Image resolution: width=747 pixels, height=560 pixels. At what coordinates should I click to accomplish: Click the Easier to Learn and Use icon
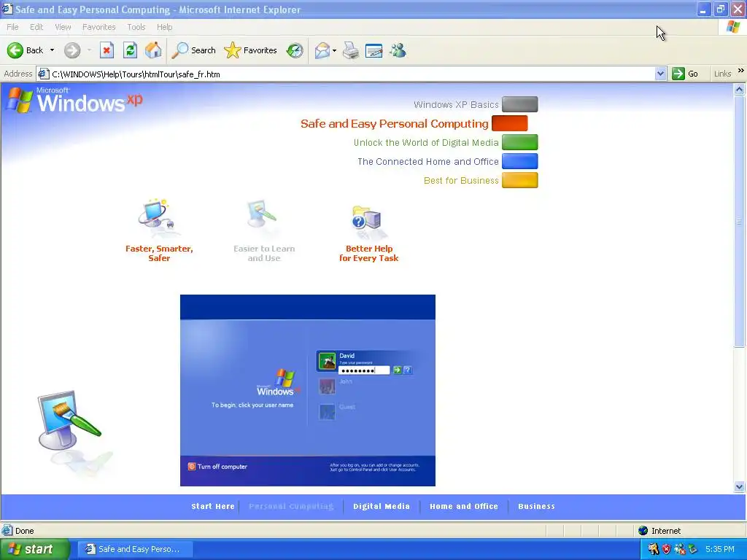tap(263, 218)
